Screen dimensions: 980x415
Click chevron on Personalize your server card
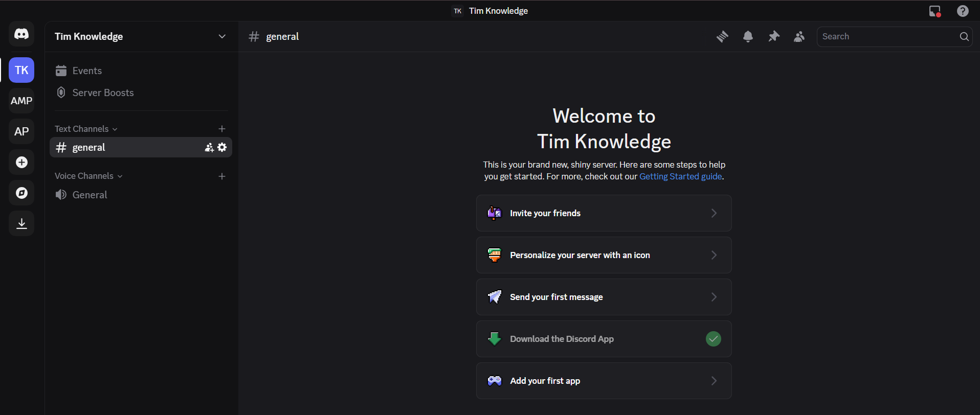click(714, 255)
